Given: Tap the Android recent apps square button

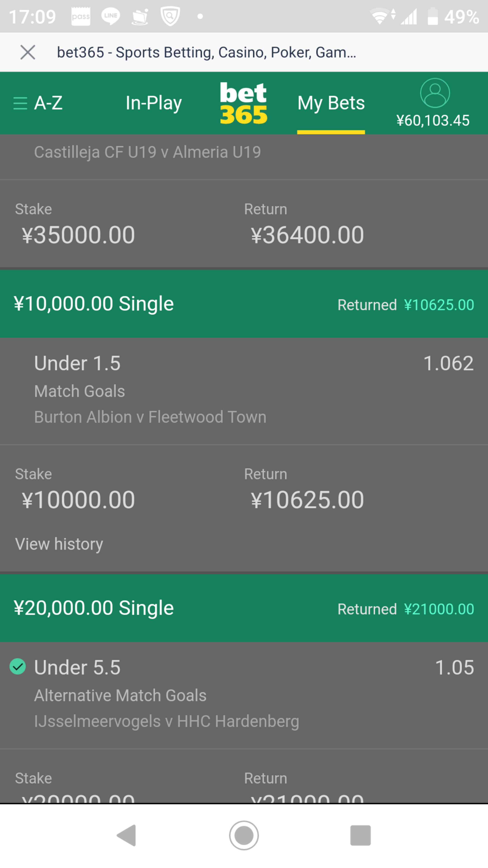Looking at the screenshot, I should pyautogui.click(x=360, y=835).
